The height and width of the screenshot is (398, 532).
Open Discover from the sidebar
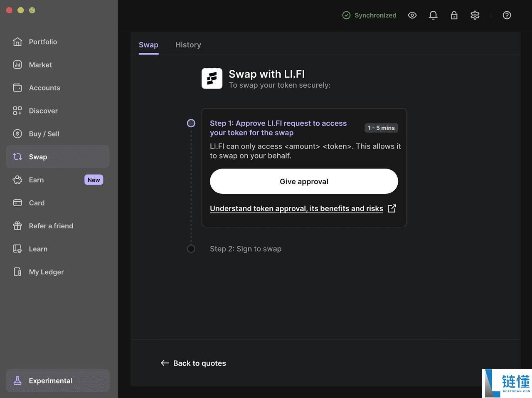pyautogui.click(x=17, y=111)
